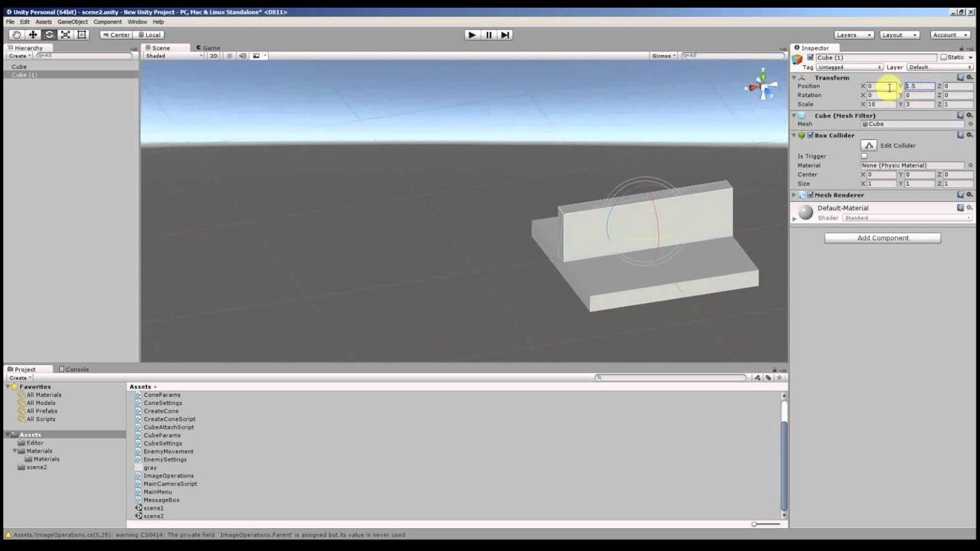
Task: Open Mesh Filter gear menu
Action: tap(969, 116)
